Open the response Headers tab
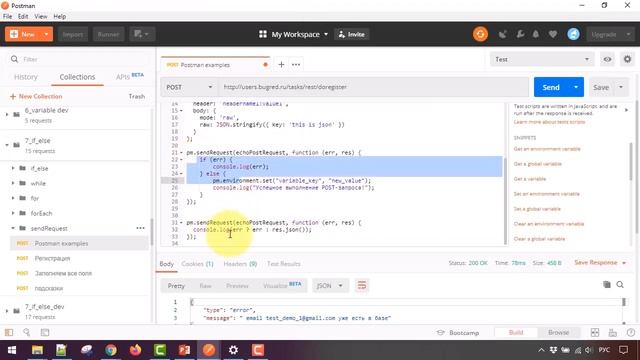Screen dimensions: 640x360 click(240, 264)
